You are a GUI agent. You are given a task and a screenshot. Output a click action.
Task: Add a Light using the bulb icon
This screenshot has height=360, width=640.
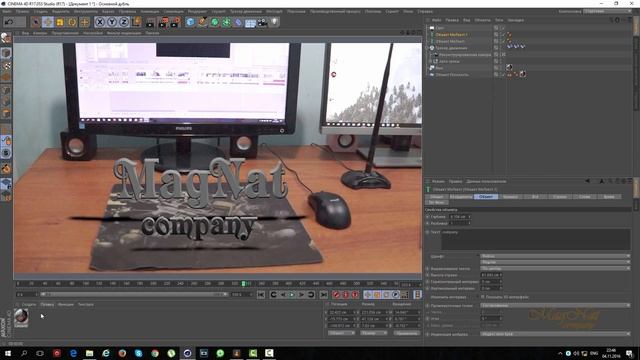click(275, 22)
